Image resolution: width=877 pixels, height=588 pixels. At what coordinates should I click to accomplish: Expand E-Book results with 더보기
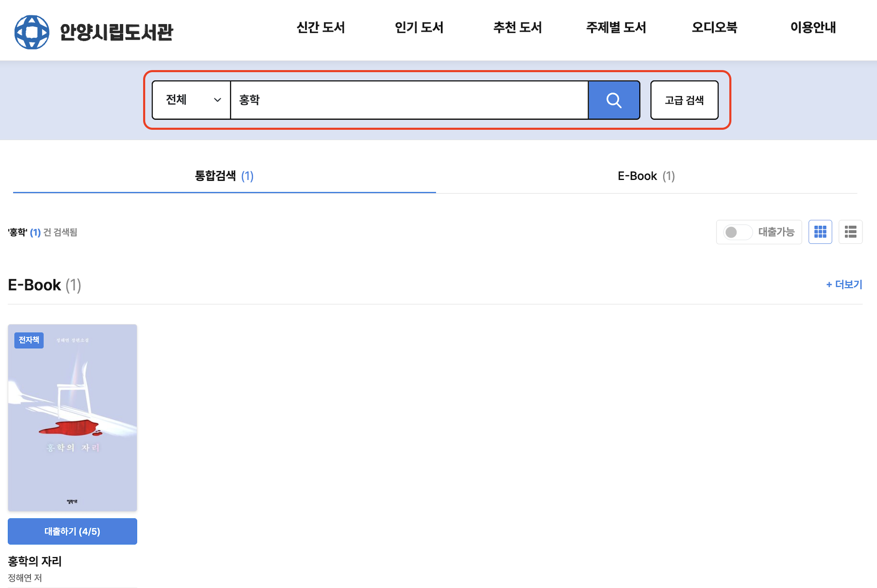(x=844, y=284)
